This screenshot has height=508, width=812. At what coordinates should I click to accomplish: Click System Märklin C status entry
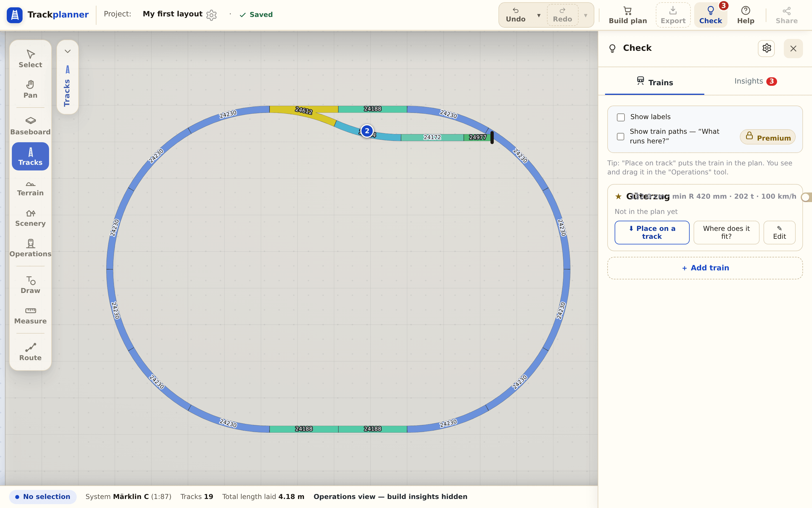pos(129,497)
